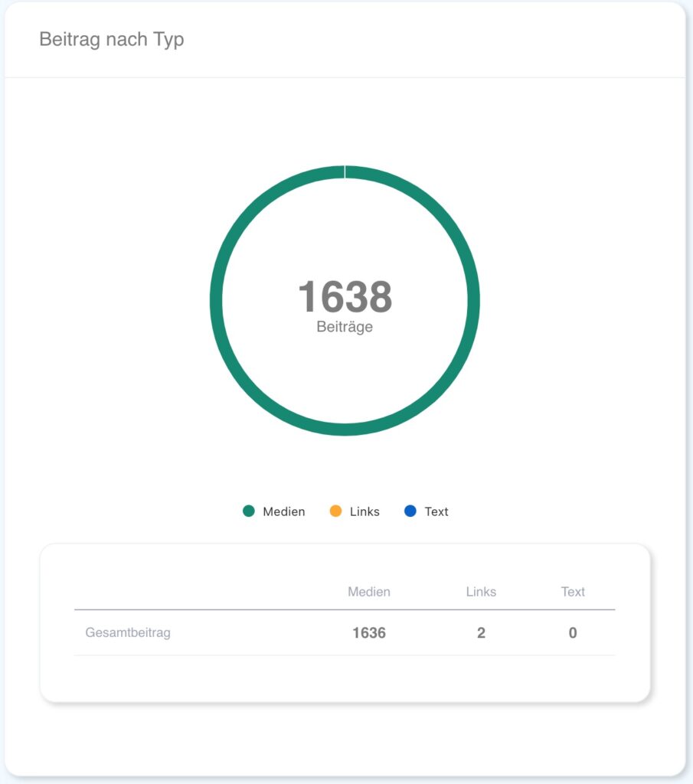
Task: Click the Medien column header
Action: click(x=369, y=592)
